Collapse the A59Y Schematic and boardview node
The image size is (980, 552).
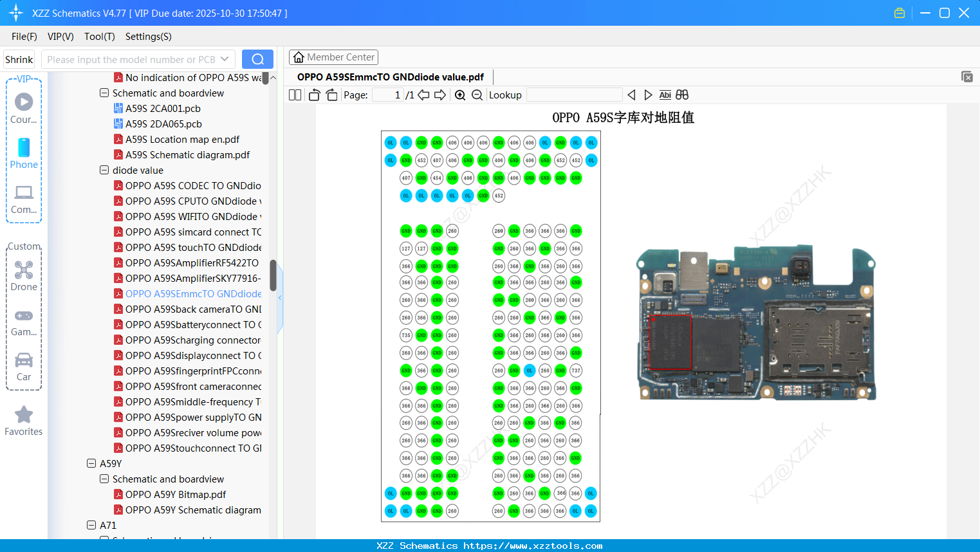pyautogui.click(x=104, y=479)
